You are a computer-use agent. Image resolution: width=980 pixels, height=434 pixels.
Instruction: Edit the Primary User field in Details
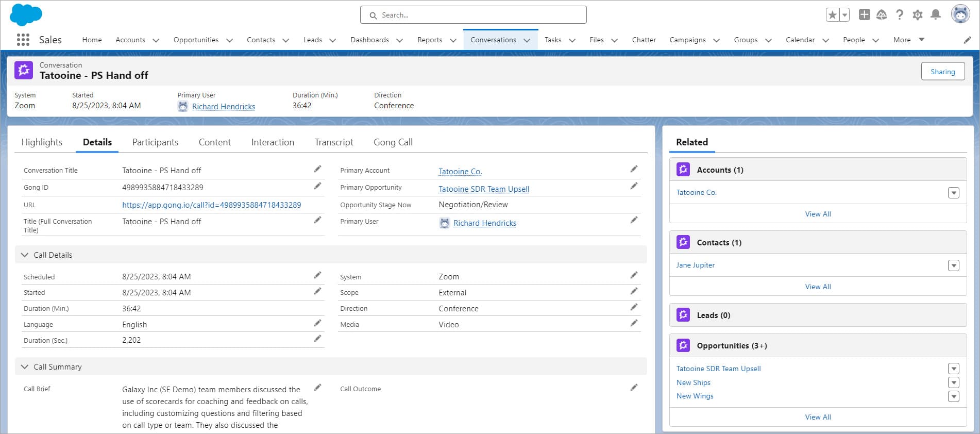click(x=634, y=220)
